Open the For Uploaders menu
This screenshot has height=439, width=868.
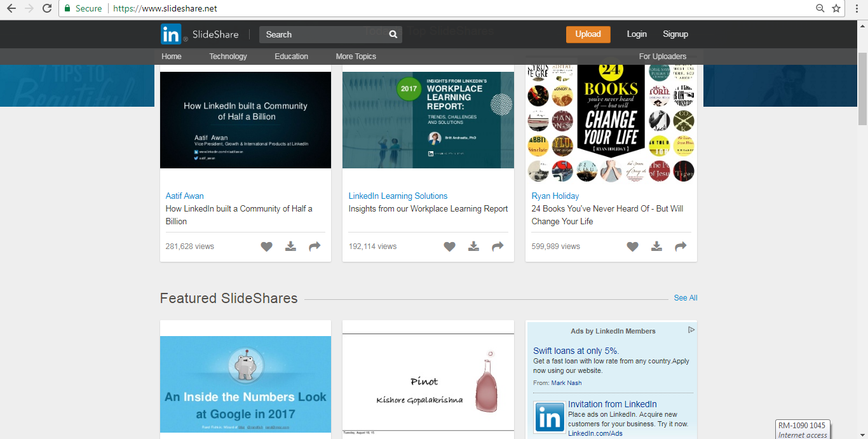(663, 57)
